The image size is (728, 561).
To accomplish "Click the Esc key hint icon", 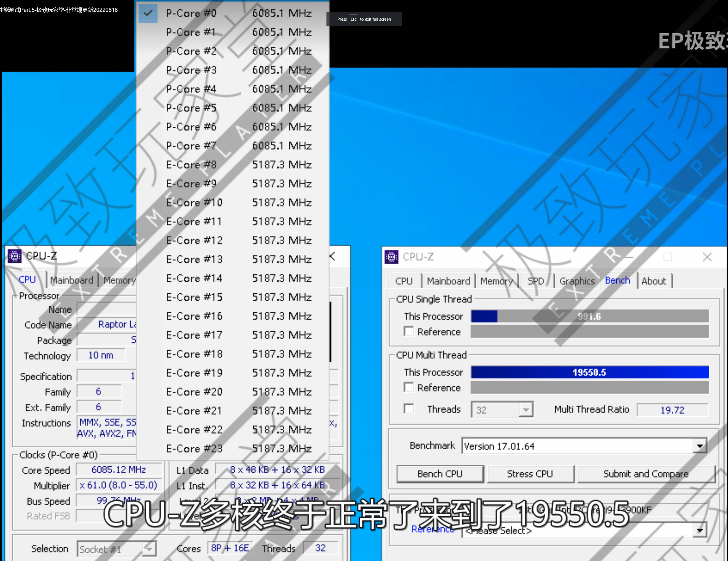I will [353, 19].
